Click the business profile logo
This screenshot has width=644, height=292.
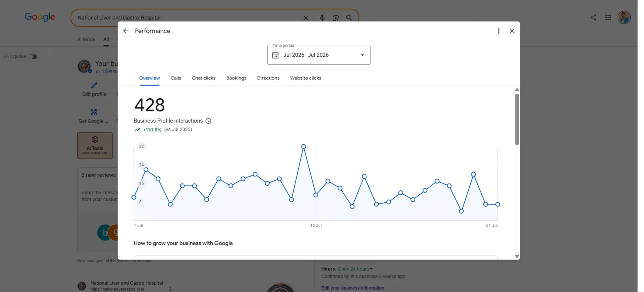[x=84, y=67]
